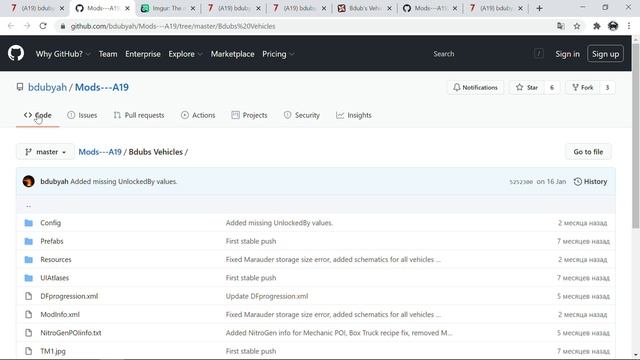Click the Config folder icon
Image resolution: width=640 pixels, height=360 pixels.
point(29,223)
